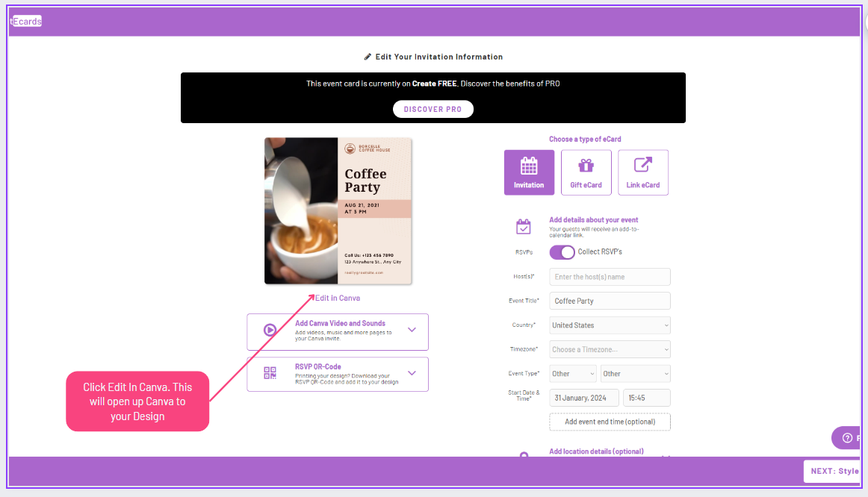Click the host(s) name input field
868x497 pixels.
(x=610, y=277)
